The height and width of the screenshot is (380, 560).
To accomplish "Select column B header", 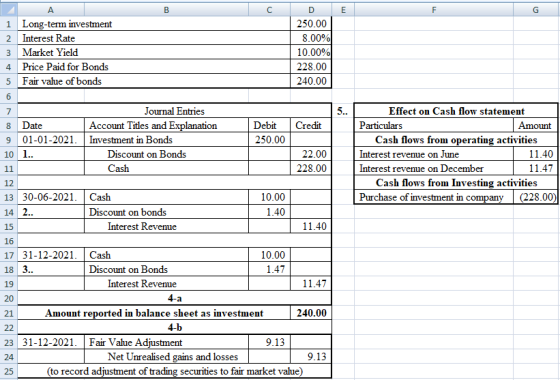I will pyautogui.click(x=166, y=10).
